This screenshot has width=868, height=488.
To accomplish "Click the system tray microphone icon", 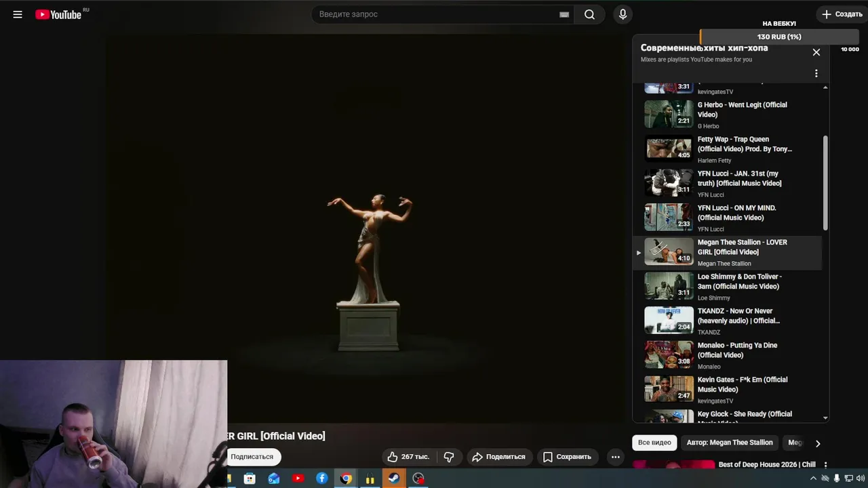I will 837,479.
